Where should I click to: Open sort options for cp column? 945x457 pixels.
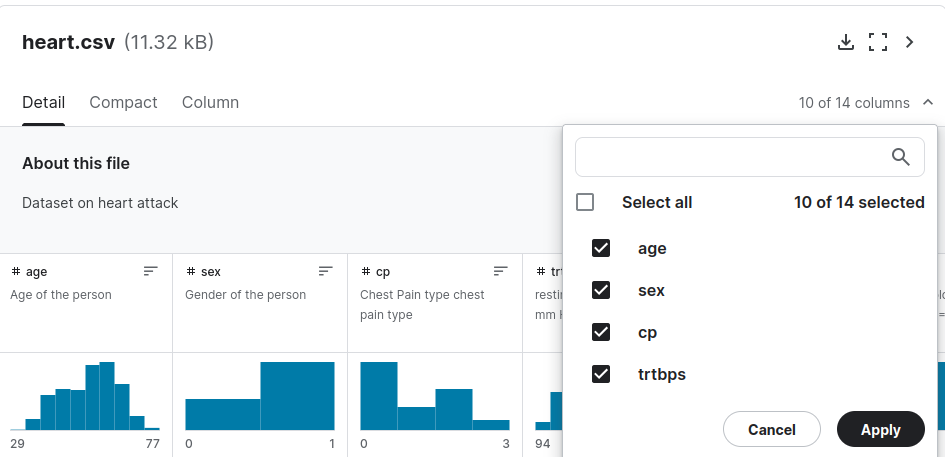[x=501, y=271]
